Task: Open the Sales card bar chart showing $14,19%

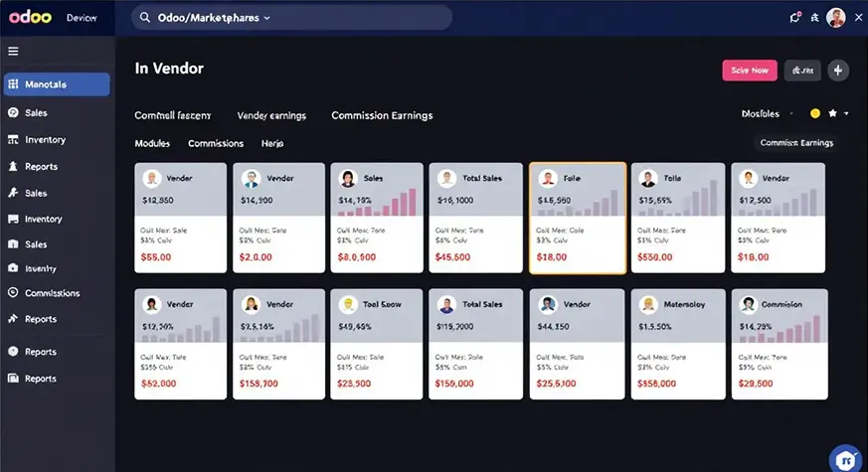Action: [x=378, y=203]
